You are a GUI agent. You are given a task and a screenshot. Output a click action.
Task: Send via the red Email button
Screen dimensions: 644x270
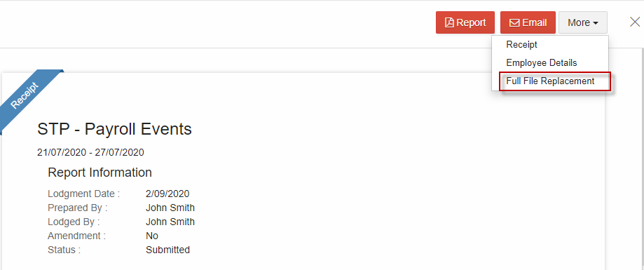(528, 22)
